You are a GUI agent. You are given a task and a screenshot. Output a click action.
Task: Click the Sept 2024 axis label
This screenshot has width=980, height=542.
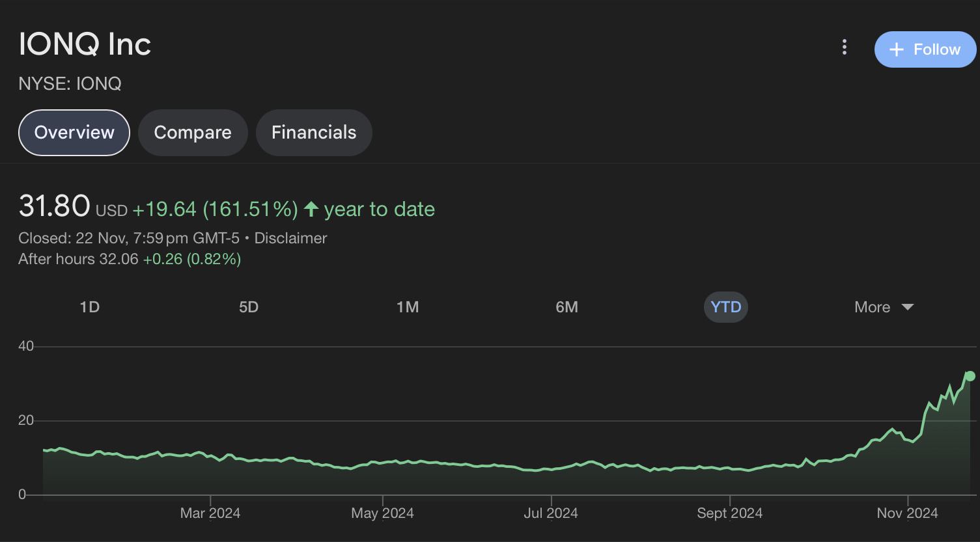pos(729,513)
